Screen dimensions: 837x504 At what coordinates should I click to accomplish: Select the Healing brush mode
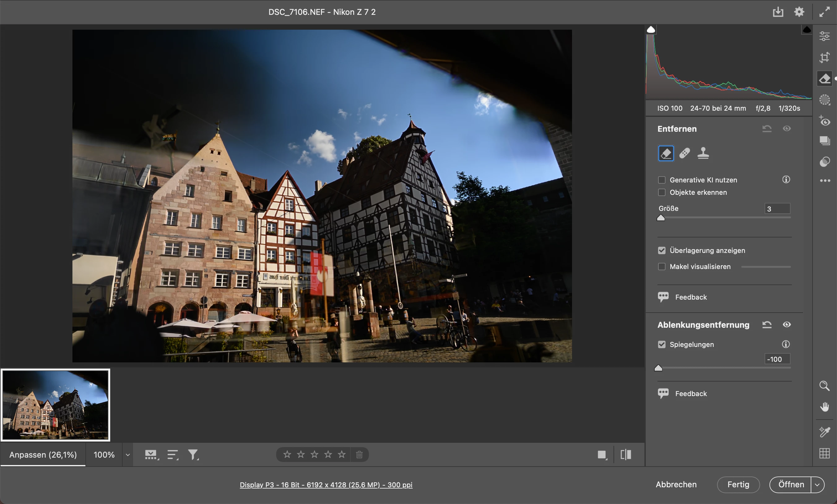tap(684, 153)
